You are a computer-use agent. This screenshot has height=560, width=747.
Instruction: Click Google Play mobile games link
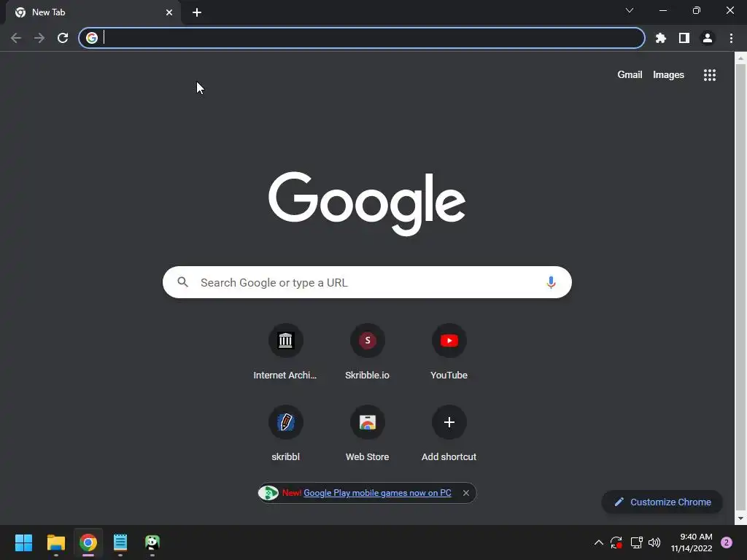(x=377, y=493)
